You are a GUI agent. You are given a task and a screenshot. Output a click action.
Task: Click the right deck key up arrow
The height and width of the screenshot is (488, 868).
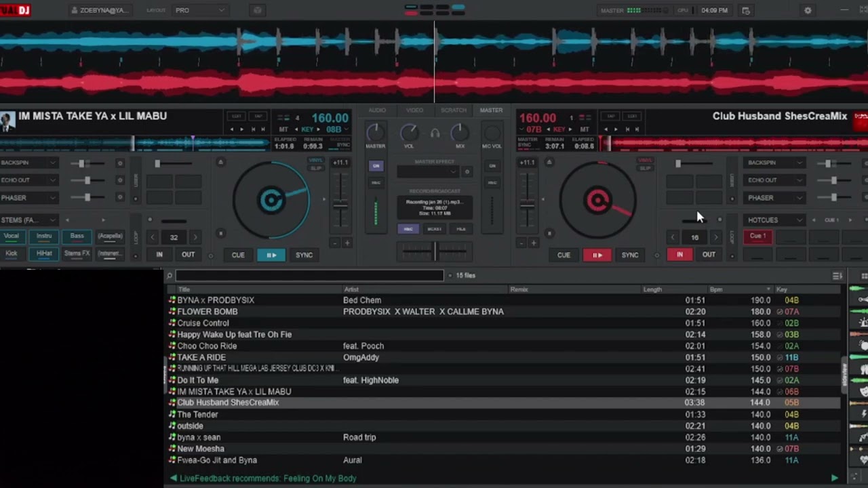[x=571, y=129]
